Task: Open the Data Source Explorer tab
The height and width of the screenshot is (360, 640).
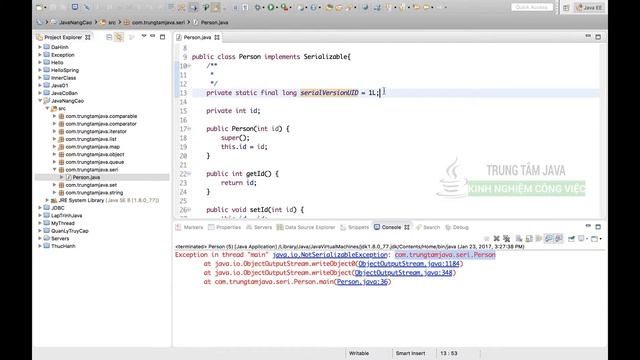Action: coord(306,227)
